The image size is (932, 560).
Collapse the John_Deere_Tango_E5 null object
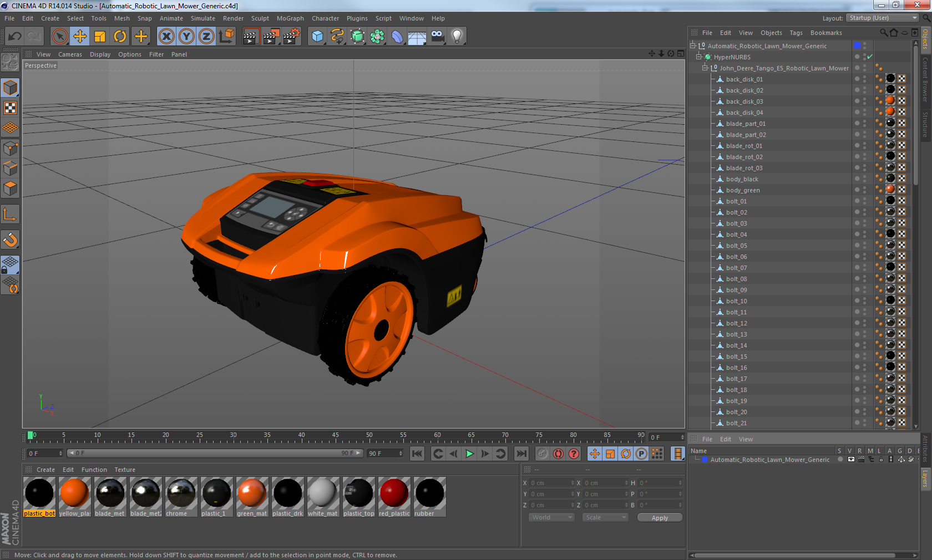coord(705,68)
